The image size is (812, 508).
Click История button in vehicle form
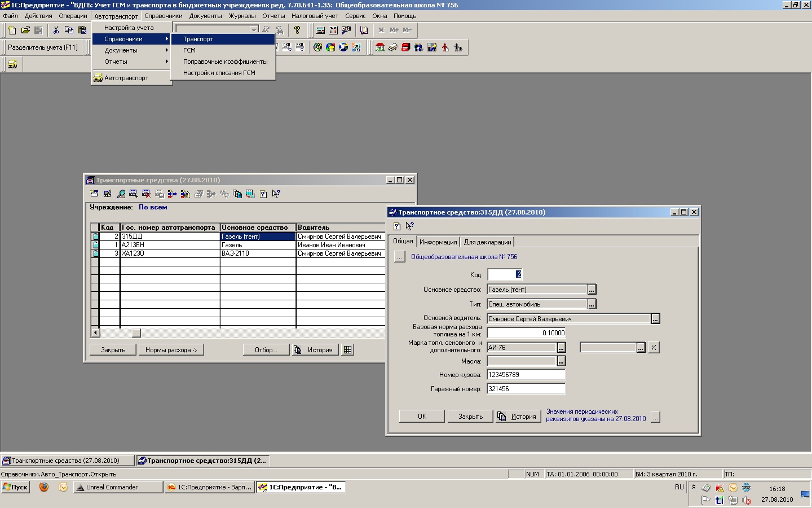click(x=518, y=417)
